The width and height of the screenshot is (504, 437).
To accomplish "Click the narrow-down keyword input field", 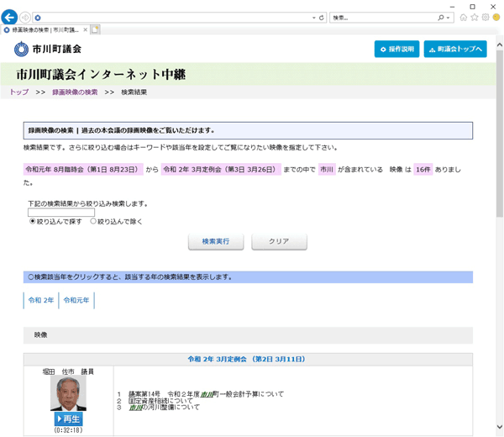I will (x=61, y=213).
